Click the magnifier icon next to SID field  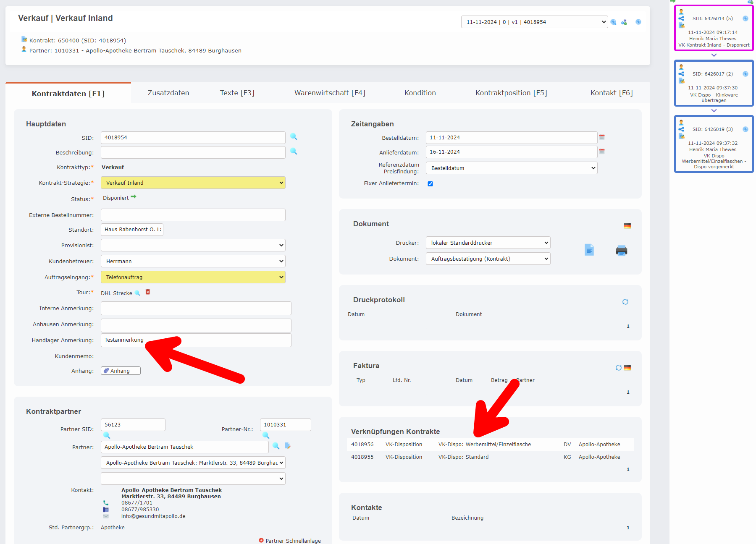[294, 137]
